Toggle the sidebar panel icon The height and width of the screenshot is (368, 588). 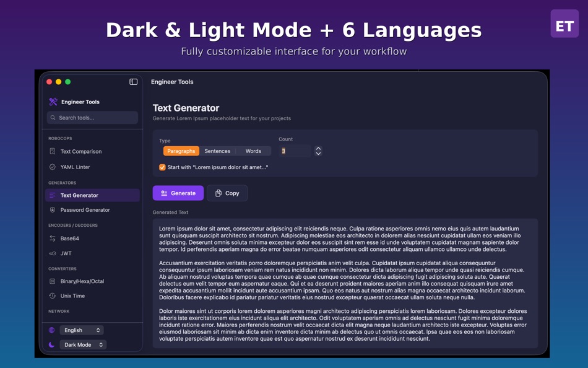pyautogui.click(x=133, y=82)
